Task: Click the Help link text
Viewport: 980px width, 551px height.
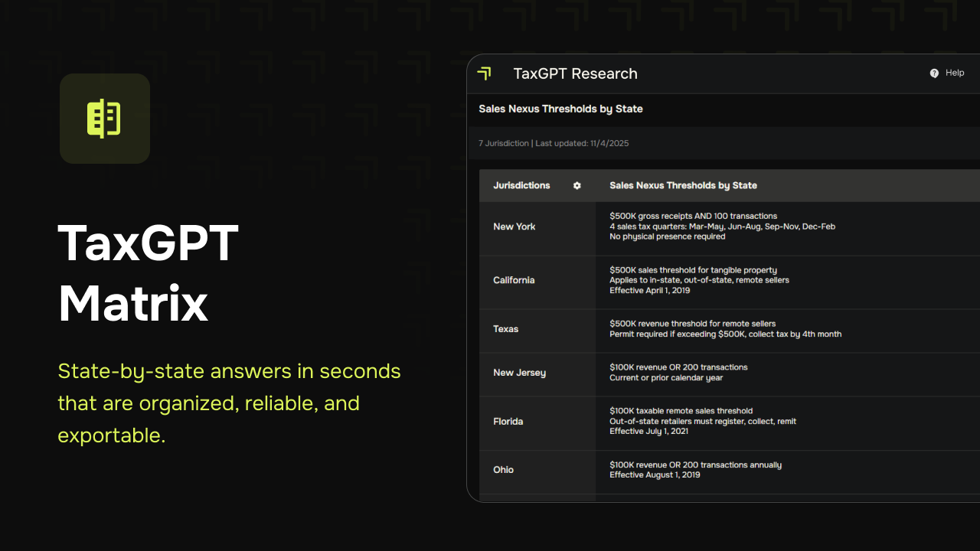Action: [x=955, y=73]
